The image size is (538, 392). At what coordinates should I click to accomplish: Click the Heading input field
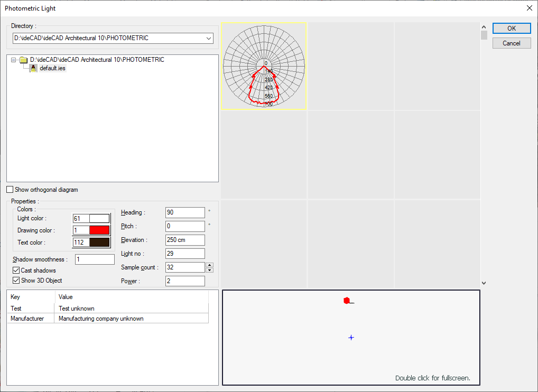(185, 212)
